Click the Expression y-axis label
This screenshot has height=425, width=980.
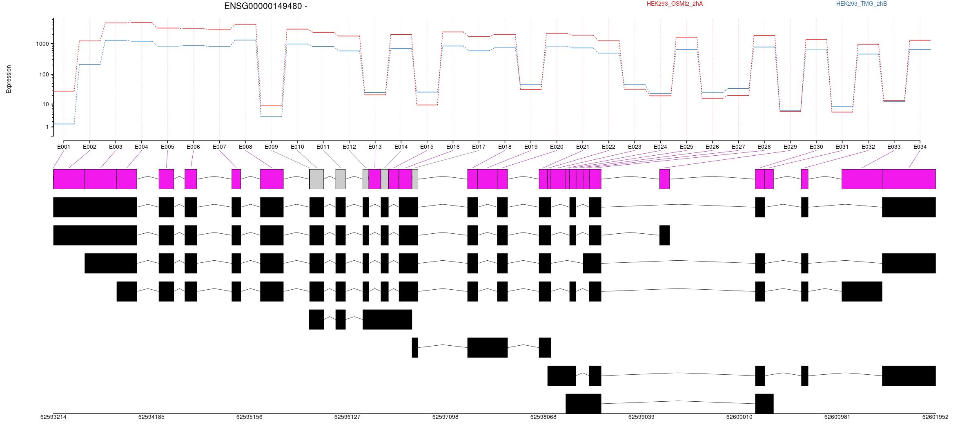pyautogui.click(x=9, y=79)
